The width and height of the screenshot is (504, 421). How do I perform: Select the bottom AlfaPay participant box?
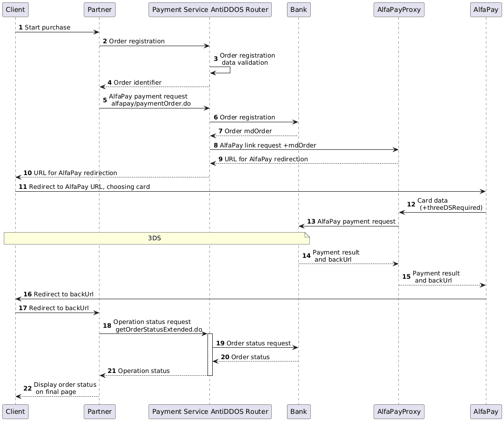coord(486,411)
